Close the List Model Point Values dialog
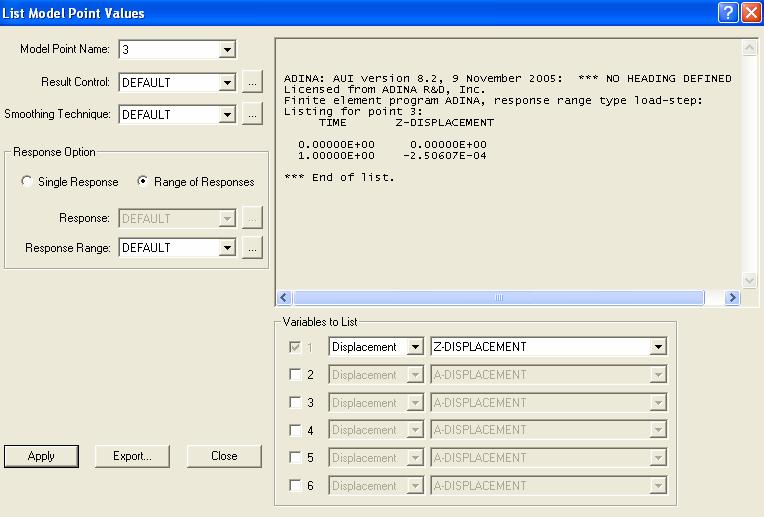Image resolution: width=764 pixels, height=517 pixels. tap(751, 13)
